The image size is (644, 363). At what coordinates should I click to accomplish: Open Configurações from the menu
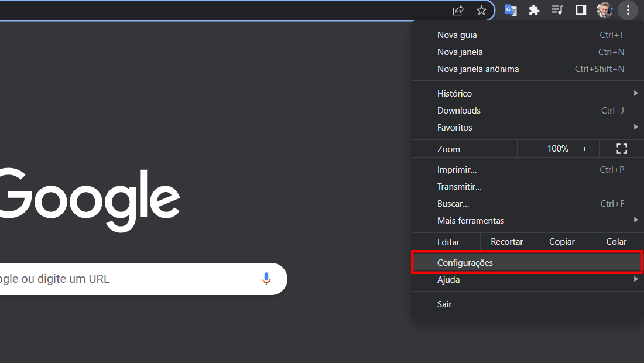[x=527, y=263]
